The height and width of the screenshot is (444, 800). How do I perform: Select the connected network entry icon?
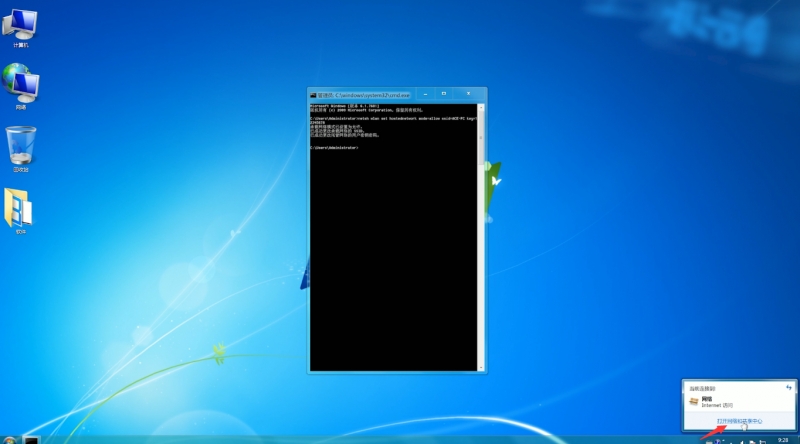pos(693,402)
